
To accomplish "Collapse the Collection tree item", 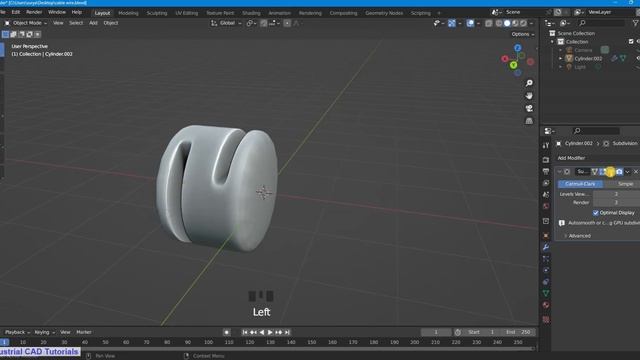I will click(x=552, y=42).
